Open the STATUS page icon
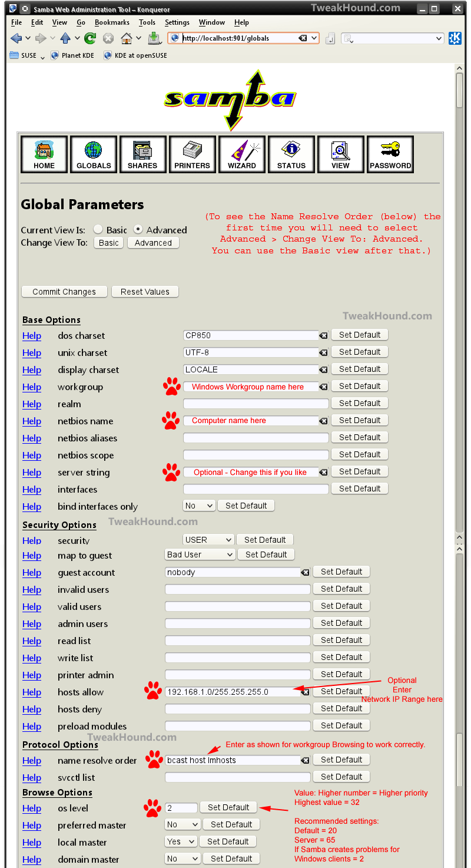Screen dimensions: 471x868 [x=291, y=154]
